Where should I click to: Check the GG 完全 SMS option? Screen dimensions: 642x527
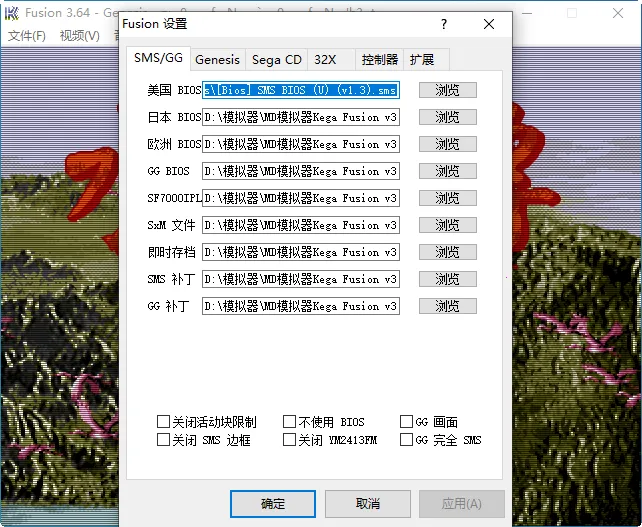[407, 440]
